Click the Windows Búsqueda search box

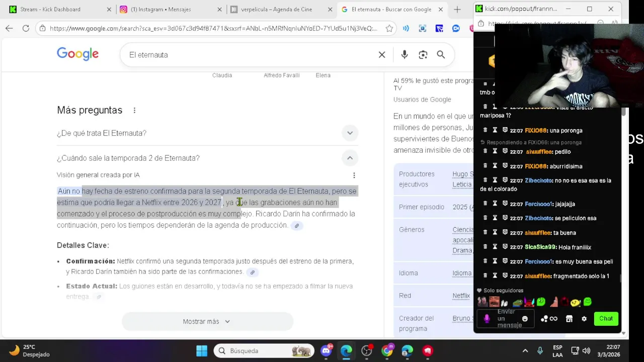(x=264, y=350)
